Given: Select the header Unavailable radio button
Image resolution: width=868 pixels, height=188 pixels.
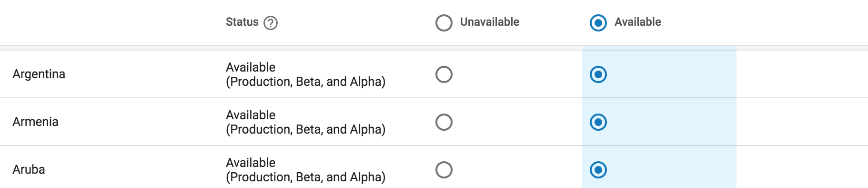Looking at the screenshot, I should 444,23.
